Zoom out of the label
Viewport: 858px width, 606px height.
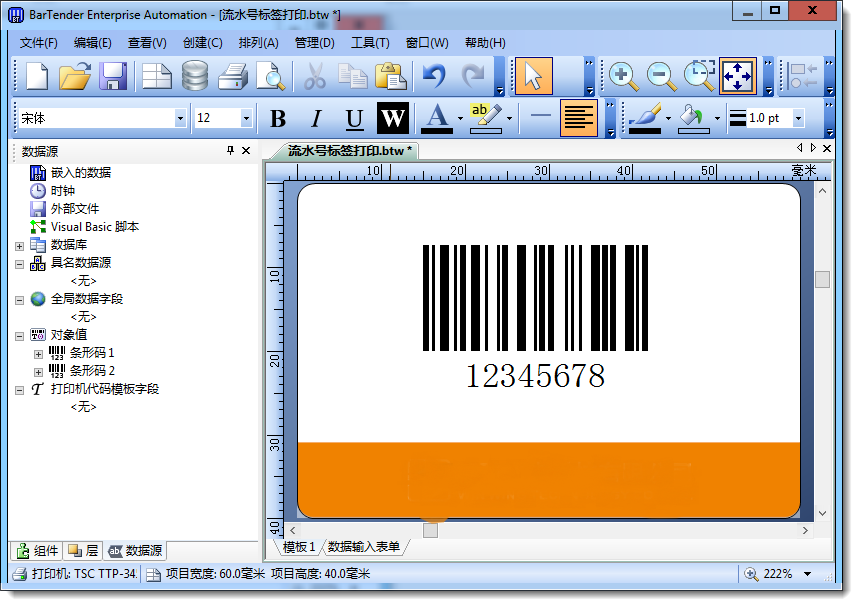tap(661, 76)
